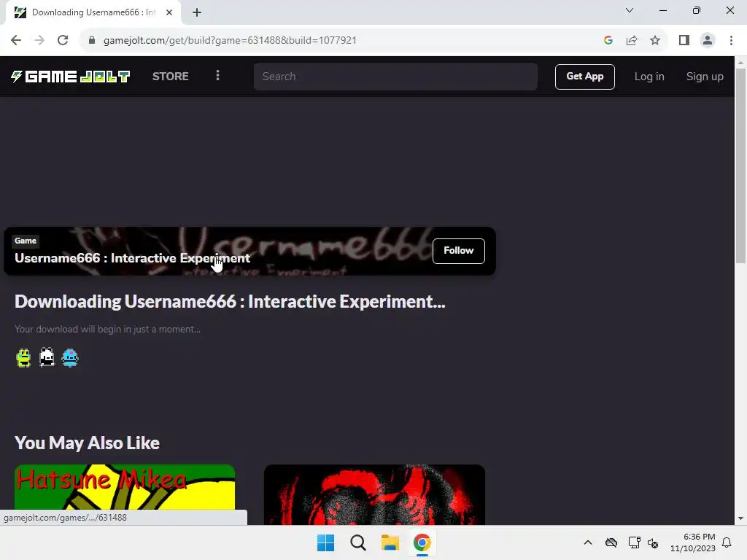Click the You May Also Like heading
Viewport: 747px width, 560px height.
88,443
